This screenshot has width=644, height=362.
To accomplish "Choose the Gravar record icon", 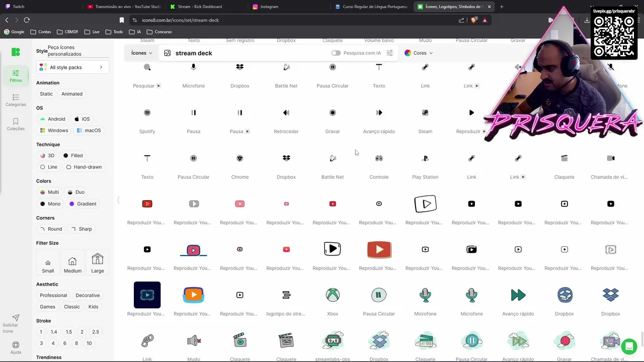I will point(333,113).
